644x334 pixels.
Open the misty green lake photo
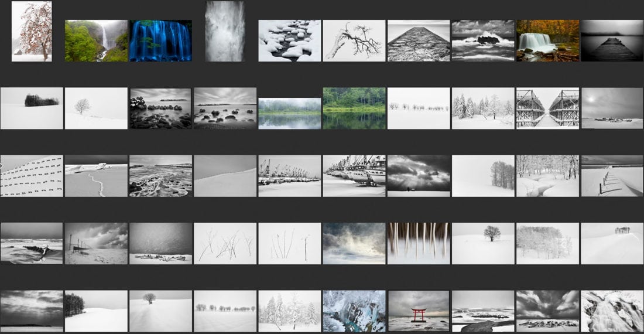[x=289, y=113]
